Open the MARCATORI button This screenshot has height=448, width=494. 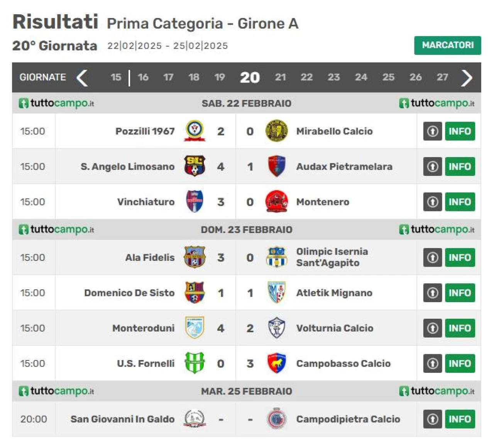coord(448,45)
